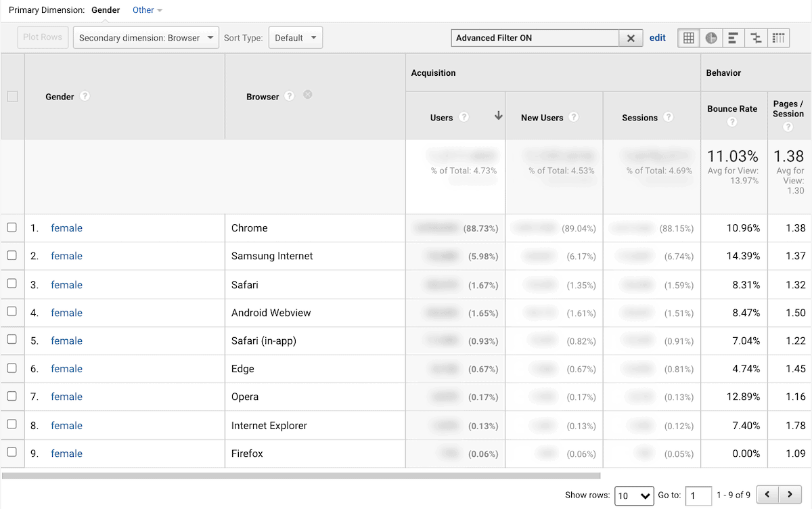Expand the Other primary dimension dropdown
The height and width of the screenshot is (509, 812).
pyautogui.click(x=148, y=10)
